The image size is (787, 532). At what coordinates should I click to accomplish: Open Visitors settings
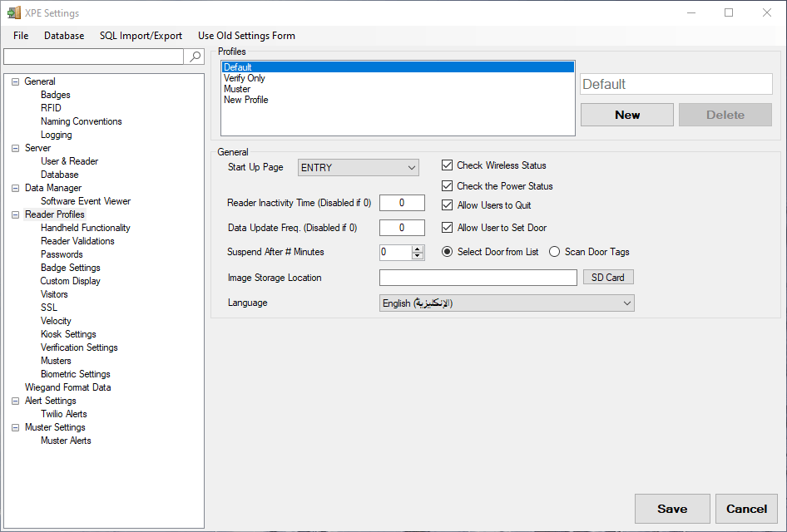click(54, 294)
